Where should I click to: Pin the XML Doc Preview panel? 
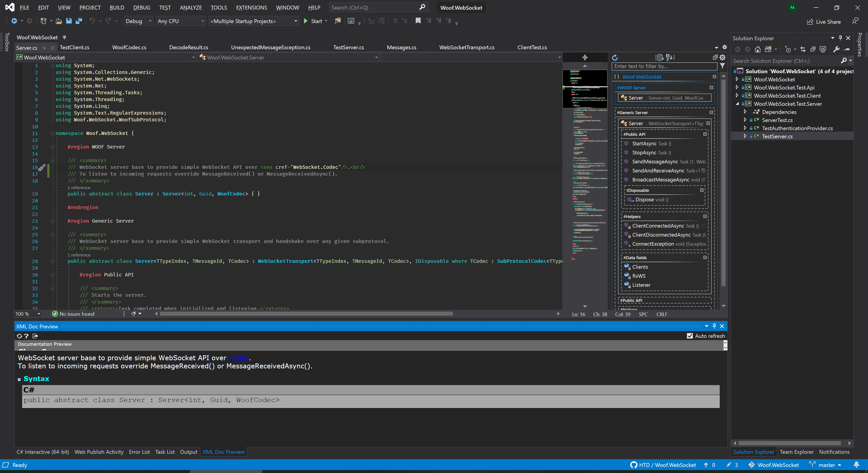click(x=714, y=326)
